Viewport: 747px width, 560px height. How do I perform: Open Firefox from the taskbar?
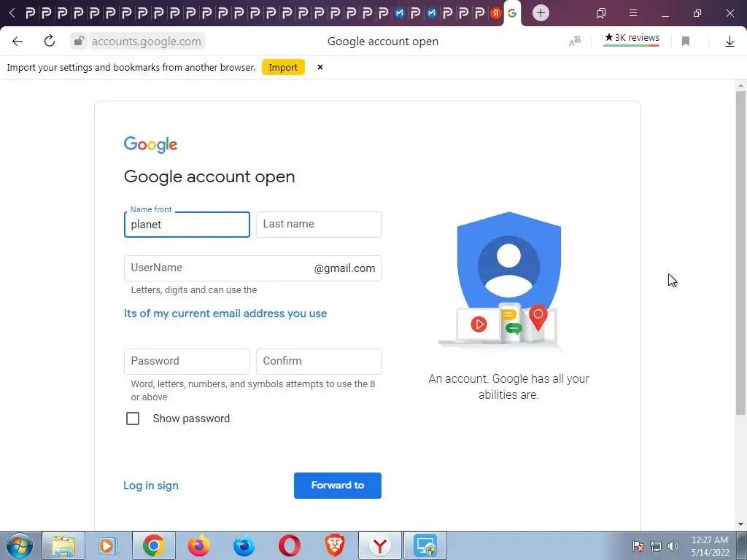tap(198, 545)
